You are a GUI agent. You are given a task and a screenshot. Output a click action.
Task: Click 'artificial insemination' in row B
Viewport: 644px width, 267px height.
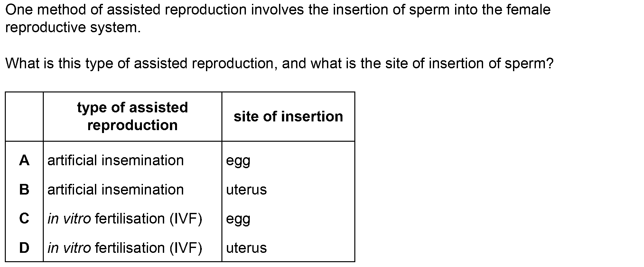(x=116, y=189)
